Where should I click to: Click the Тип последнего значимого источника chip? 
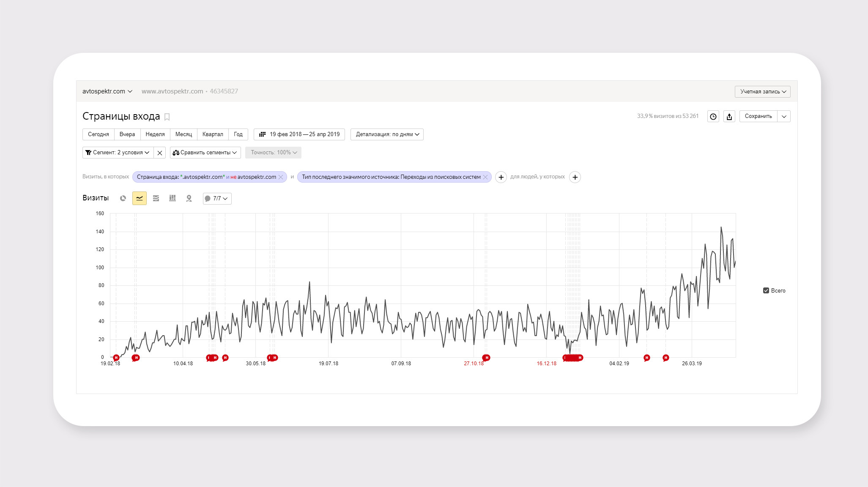391,177
